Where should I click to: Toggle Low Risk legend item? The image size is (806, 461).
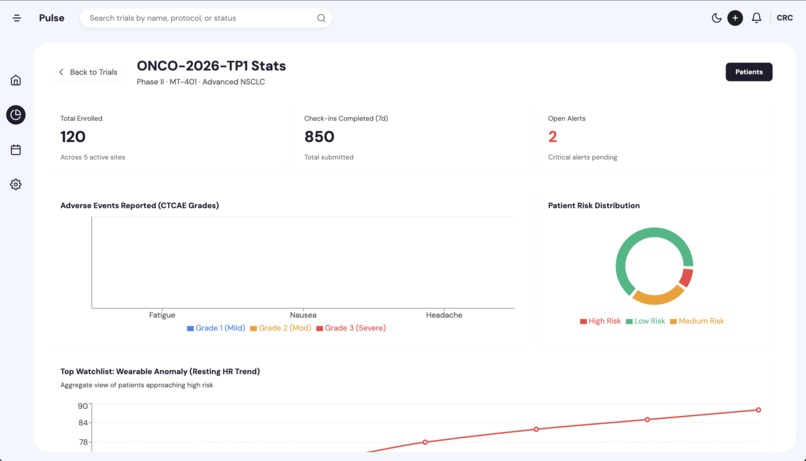[645, 321]
